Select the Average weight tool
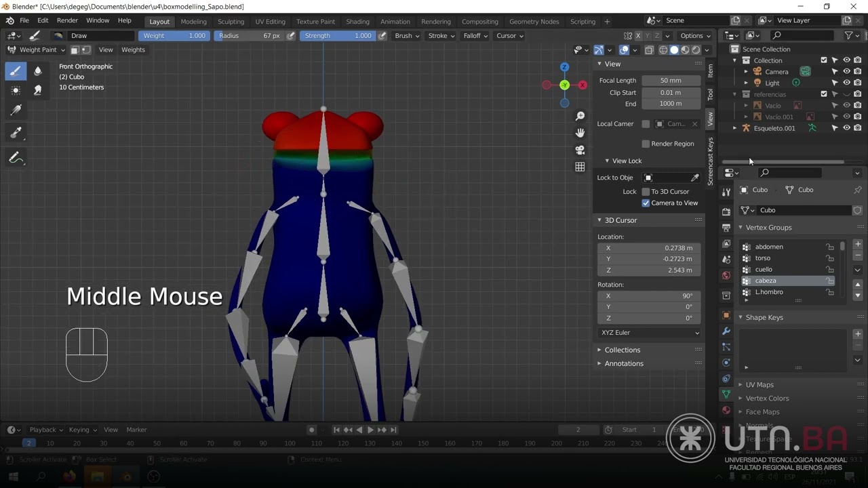 16,90
